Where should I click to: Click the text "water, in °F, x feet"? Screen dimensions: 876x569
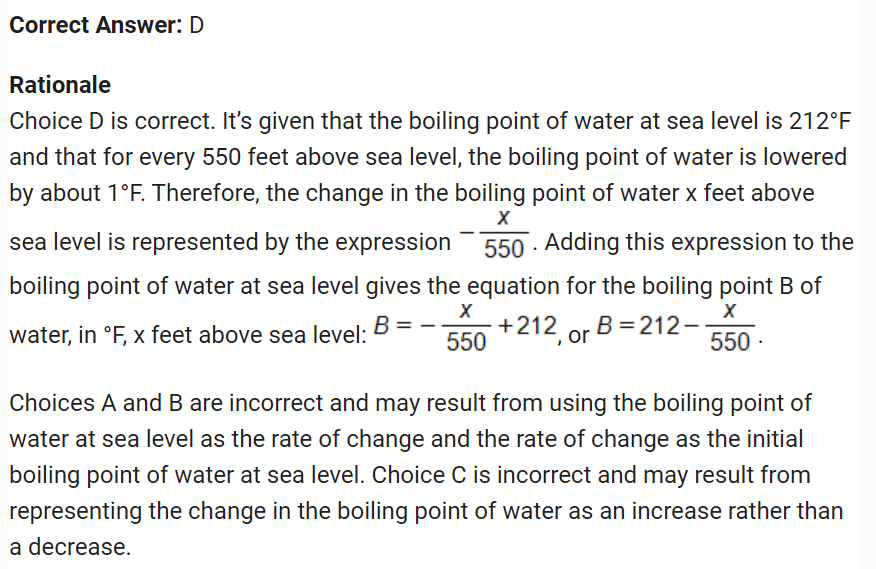pos(105,336)
